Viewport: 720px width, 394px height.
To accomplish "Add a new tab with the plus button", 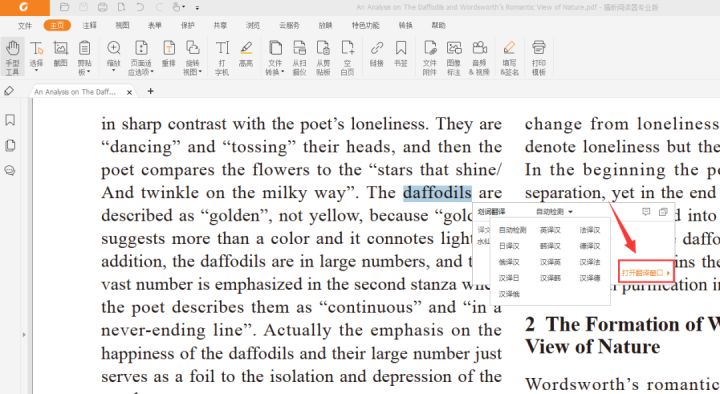I will pos(151,91).
